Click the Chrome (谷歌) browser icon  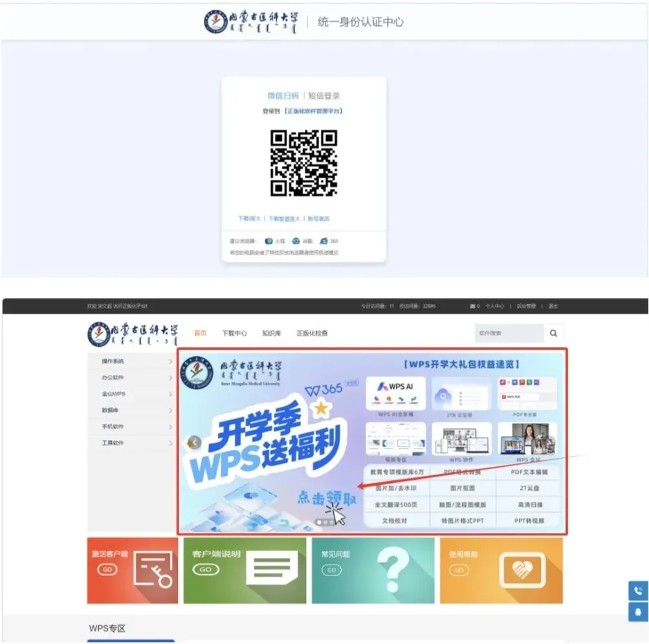click(296, 241)
